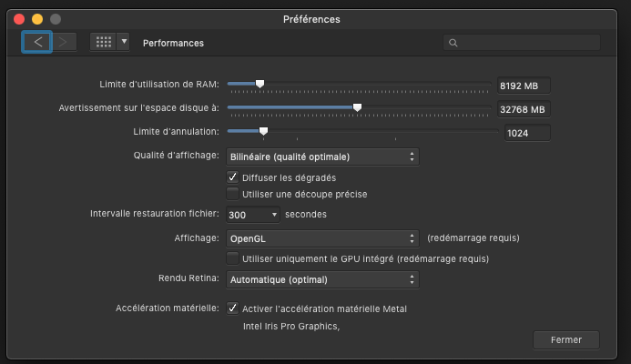This screenshot has height=364, width=631.
Task: Click the forward navigation arrow
Action: 64,42
